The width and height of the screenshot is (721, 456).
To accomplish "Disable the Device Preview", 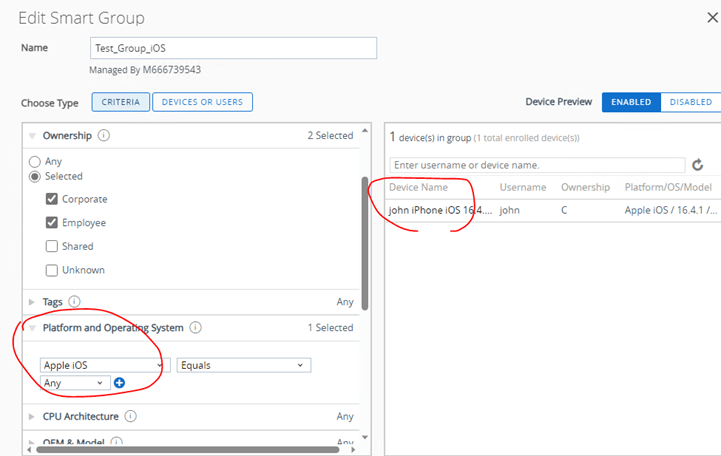I will coord(691,102).
